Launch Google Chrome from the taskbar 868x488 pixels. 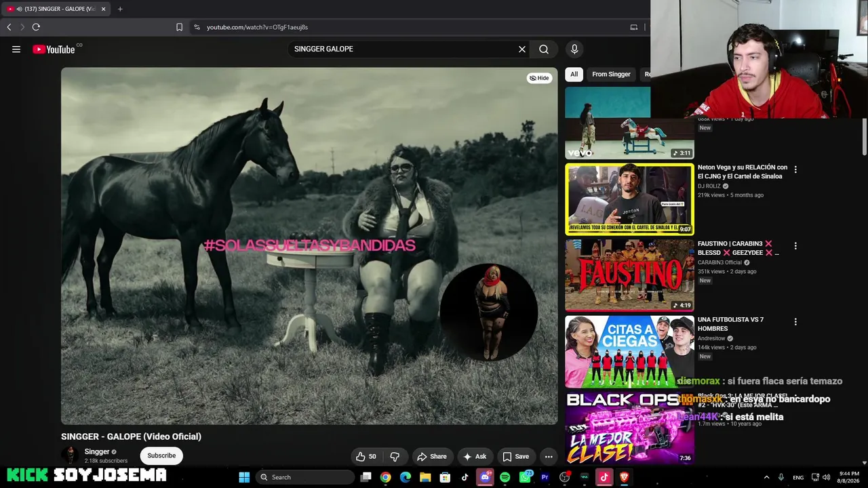385,477
